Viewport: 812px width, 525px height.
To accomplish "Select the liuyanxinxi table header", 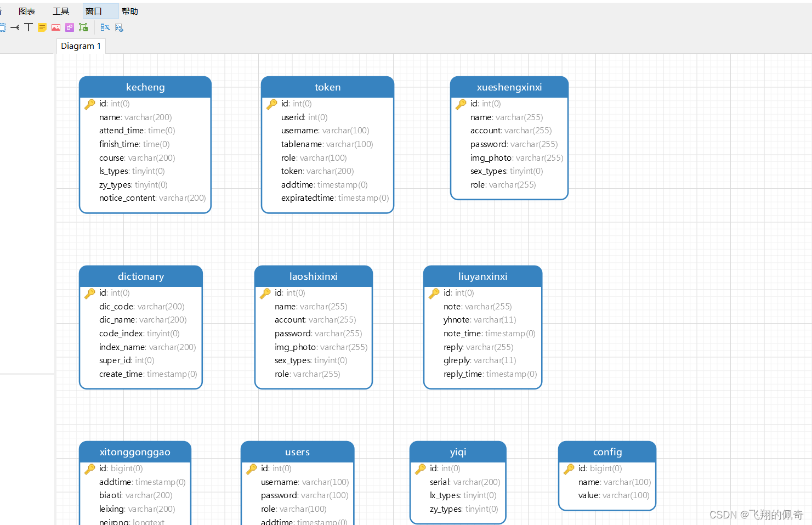I will (x=483, y=276).
